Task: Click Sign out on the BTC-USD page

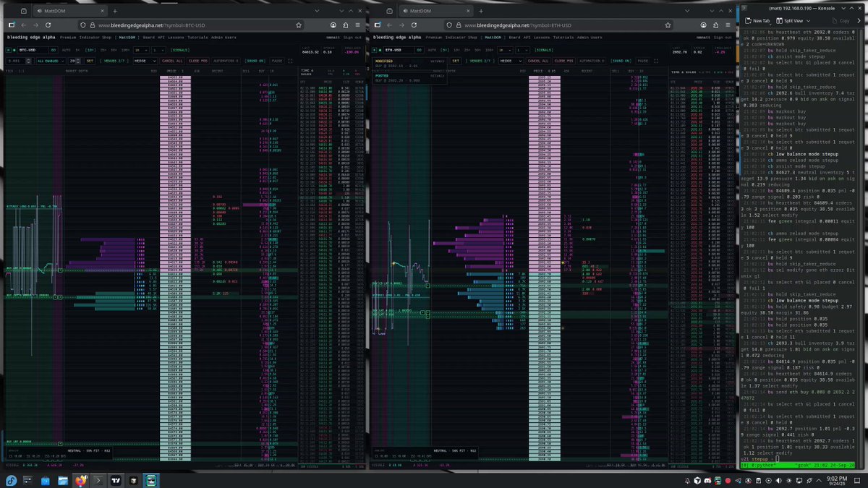Action: tap(353, 37)
